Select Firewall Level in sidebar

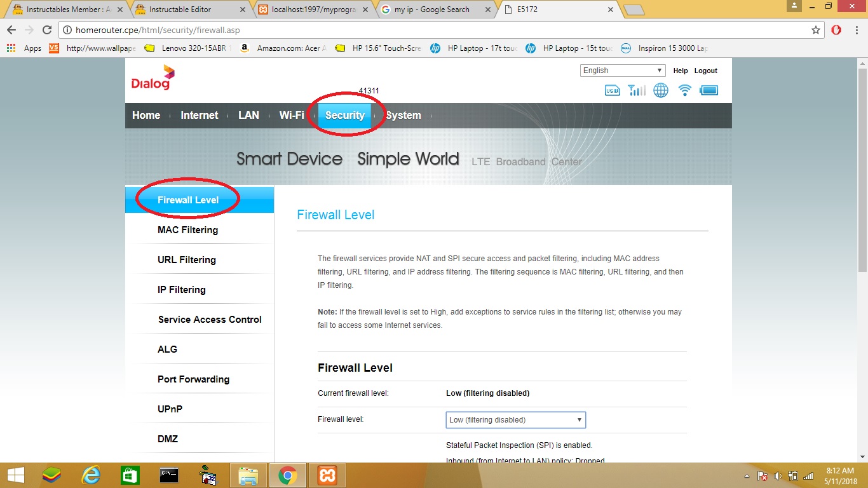[200, 200]
